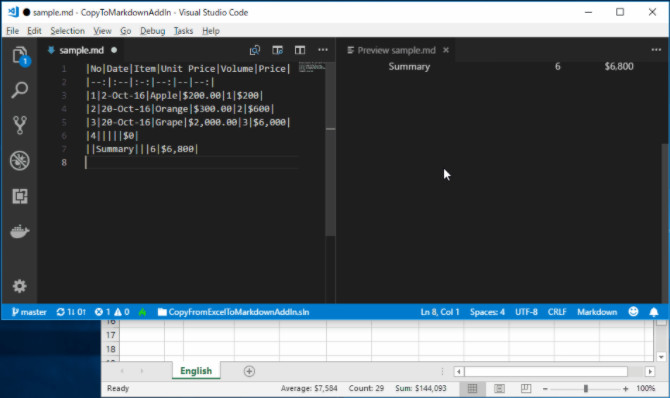The width and height of the screenshot is (670, 398).
Task: Open more actions for preview pane
Action: click(656, 50)
